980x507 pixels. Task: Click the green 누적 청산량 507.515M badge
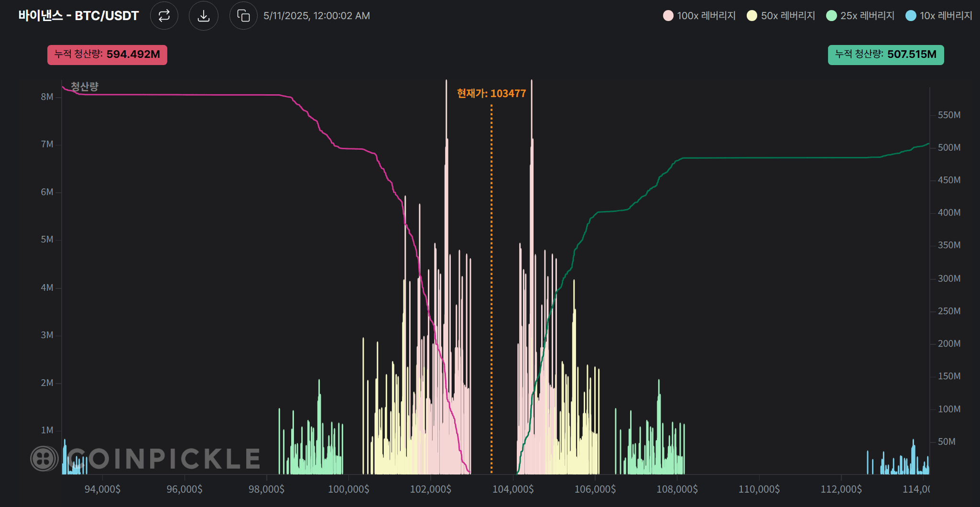pyautogui.click(x=886, y=55)
